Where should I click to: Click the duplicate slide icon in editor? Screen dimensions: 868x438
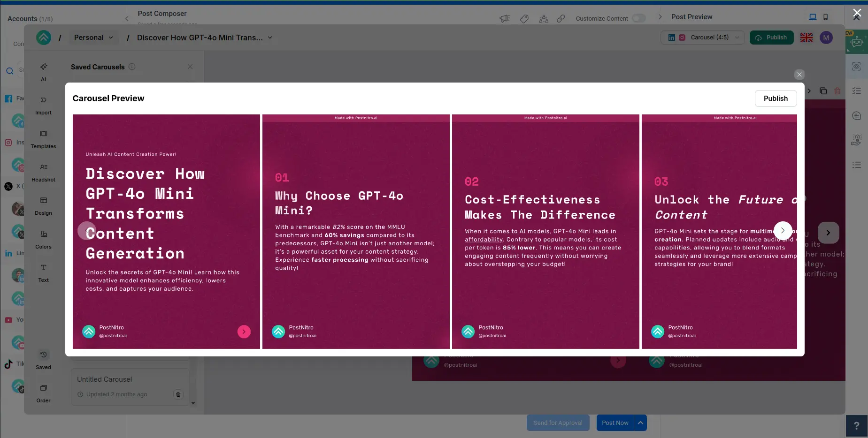click(823, 91)
